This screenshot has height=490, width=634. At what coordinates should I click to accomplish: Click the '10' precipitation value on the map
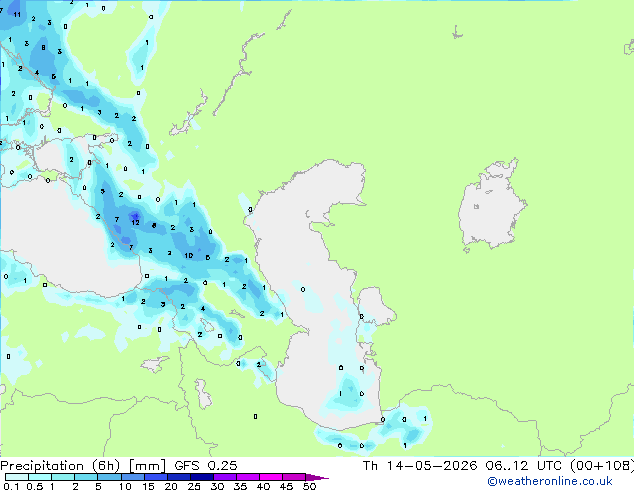(188, 256)
